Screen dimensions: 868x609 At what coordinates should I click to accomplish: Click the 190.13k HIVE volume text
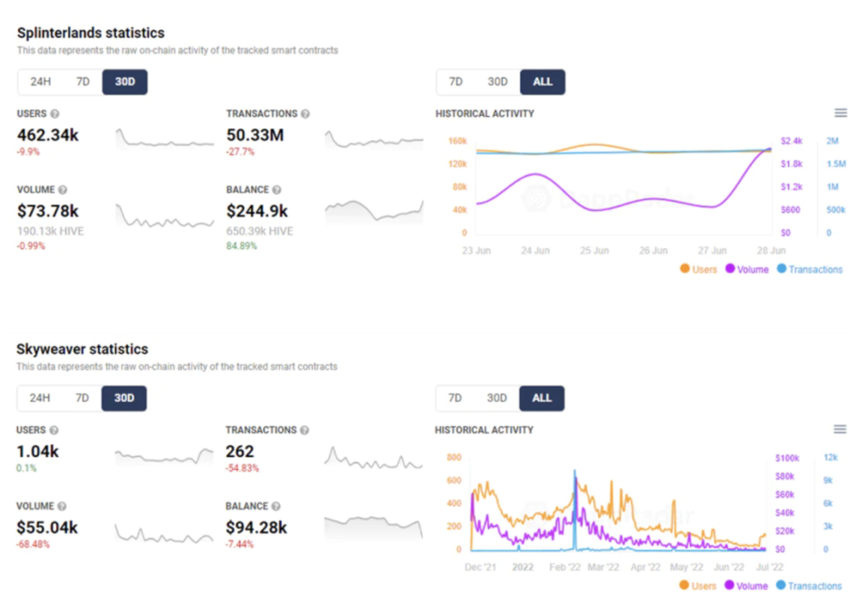click(x=50, y=231)
